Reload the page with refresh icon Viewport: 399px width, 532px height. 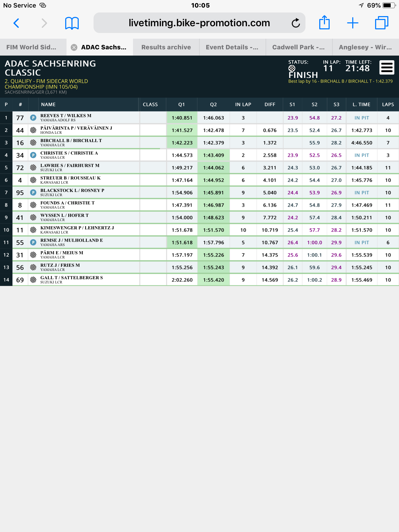click(296, 23)
